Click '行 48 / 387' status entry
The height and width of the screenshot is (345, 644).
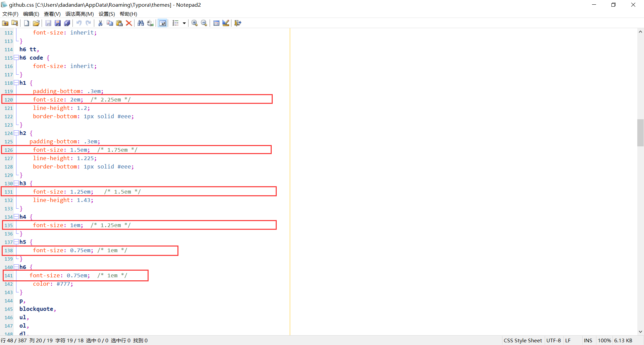click(14, 341)
